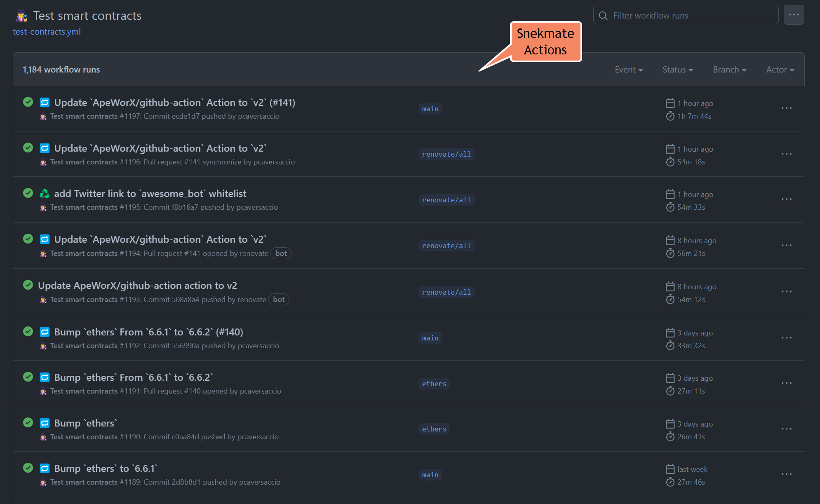Image resolution: width=820 pixels, height=504 pixels.
Task: Click the repository avatar beside Test smart contracts #1193
Action: pyautogui.click(x=43, y=300)
